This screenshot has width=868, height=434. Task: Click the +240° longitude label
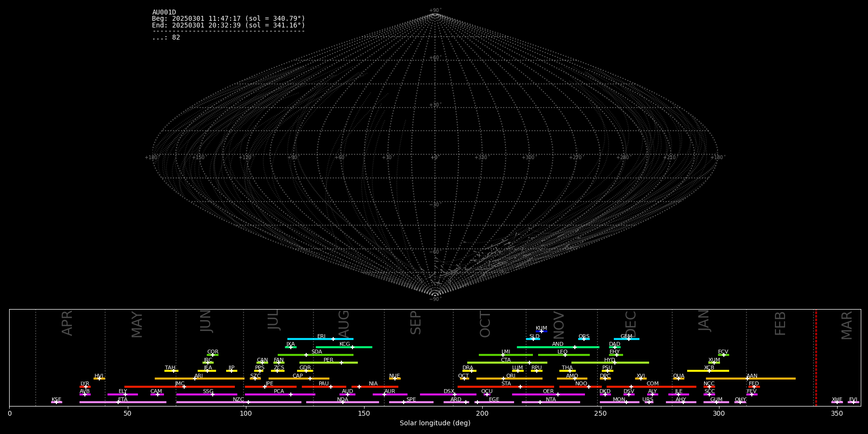coord(623,158)
